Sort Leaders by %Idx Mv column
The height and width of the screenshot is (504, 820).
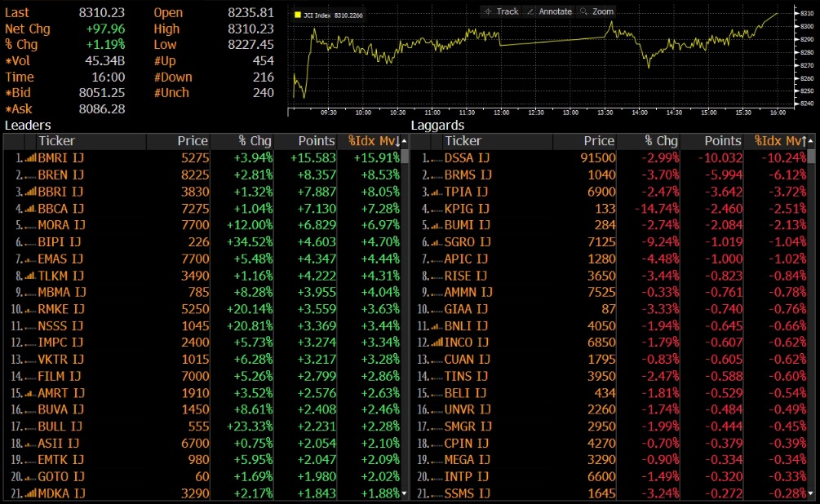(373, 141)
